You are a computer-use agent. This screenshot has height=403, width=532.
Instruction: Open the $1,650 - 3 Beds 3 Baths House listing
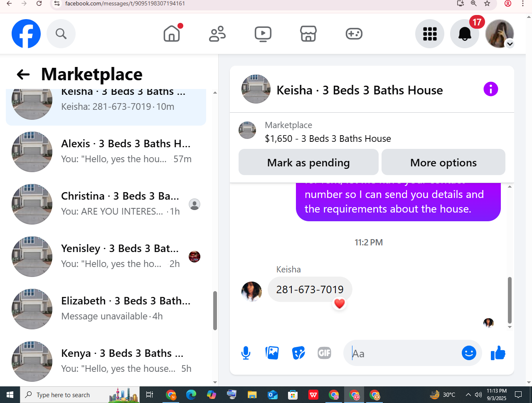328,138
